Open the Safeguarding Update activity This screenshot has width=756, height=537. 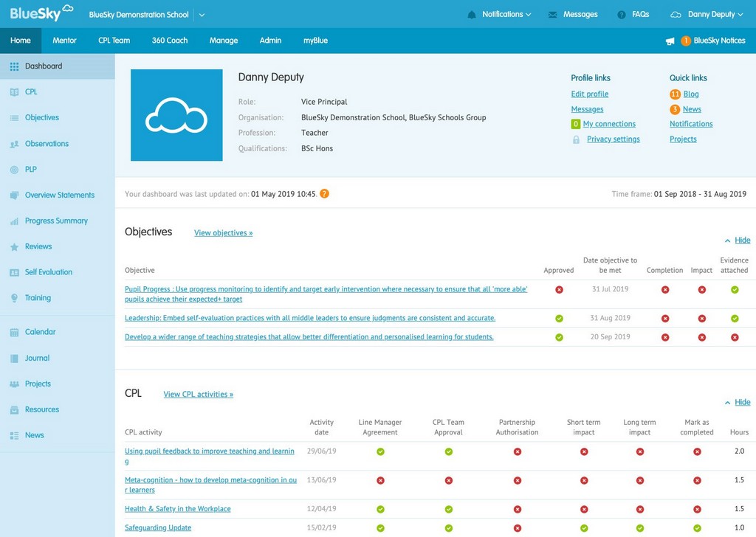158,528
